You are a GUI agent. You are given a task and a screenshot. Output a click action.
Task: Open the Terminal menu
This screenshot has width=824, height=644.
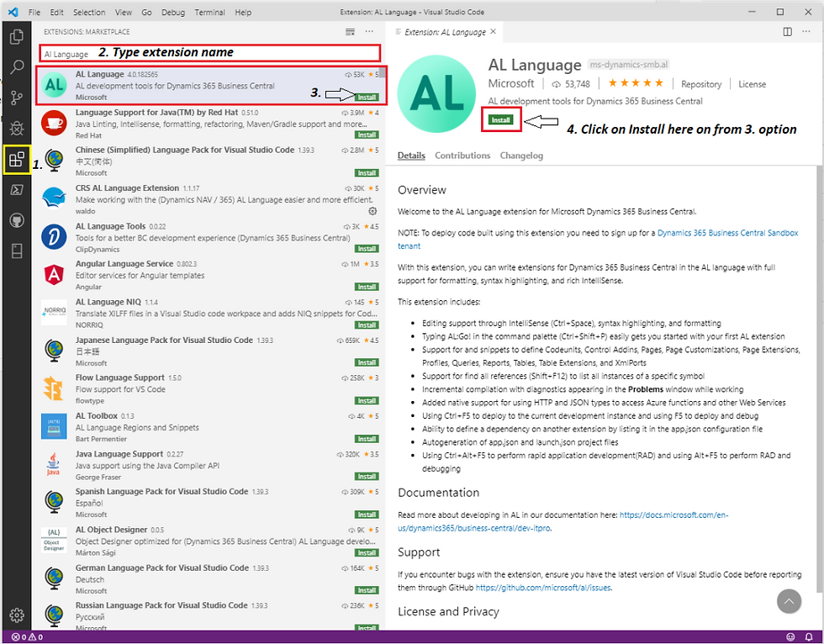pos(209,12)
